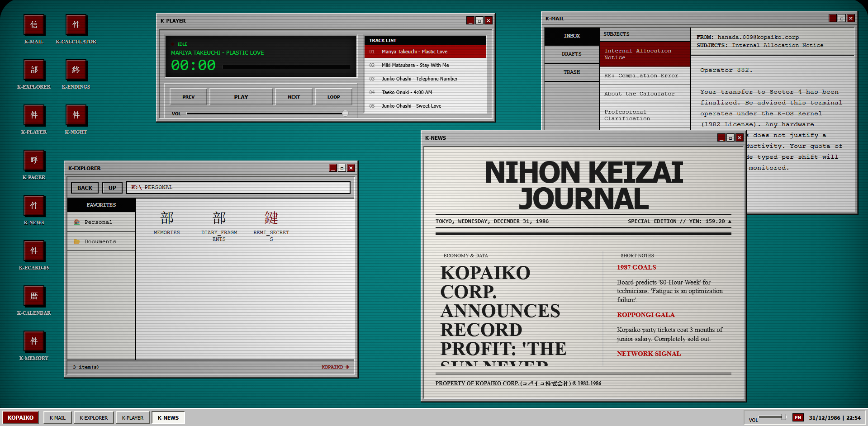Switch to K-EXPLORER via the taskbar
868x426 pixels.
tap(94, 417)
